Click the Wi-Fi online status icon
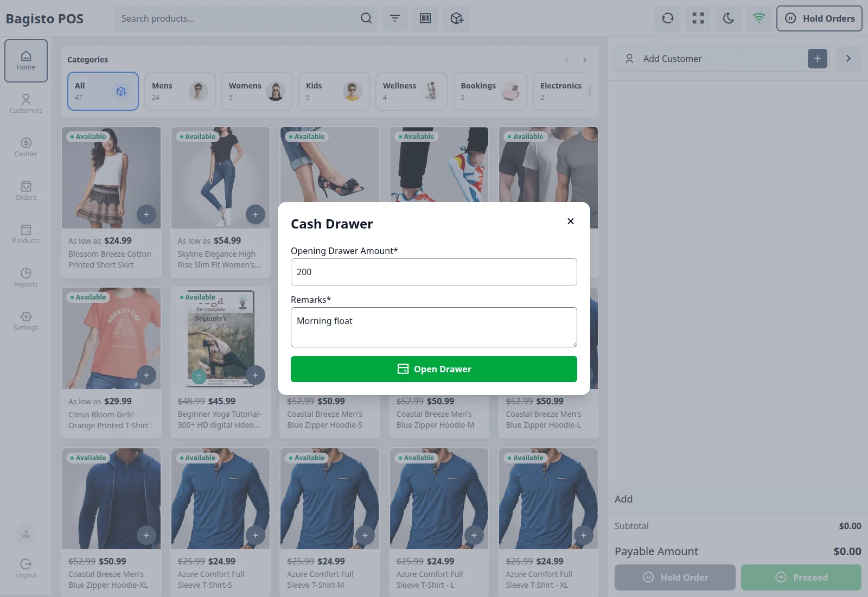 click(x=759, y=18)
